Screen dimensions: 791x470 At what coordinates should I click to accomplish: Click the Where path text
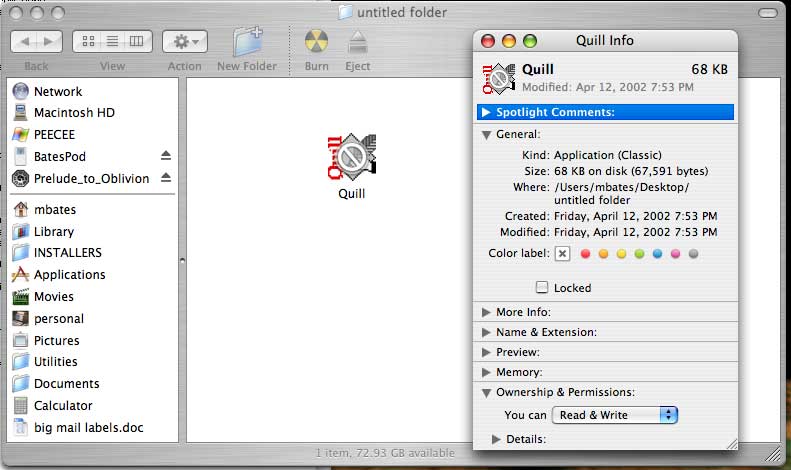(622, 194)
